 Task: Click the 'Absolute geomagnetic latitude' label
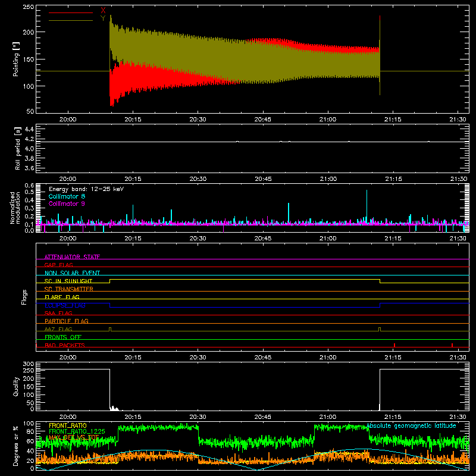[411, 426]
